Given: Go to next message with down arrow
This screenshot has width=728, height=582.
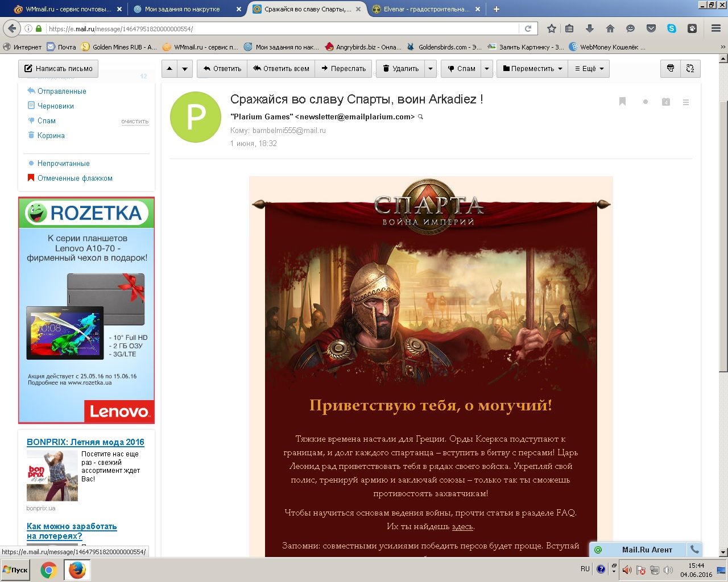Looking at the screenshot, I should click(x=185, y=69).
